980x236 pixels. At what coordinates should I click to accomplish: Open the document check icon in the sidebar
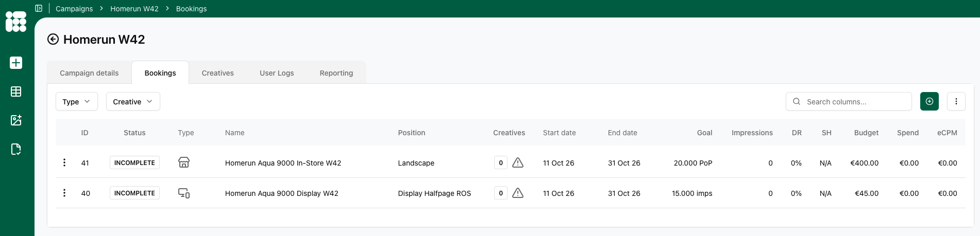click(16, 149)
